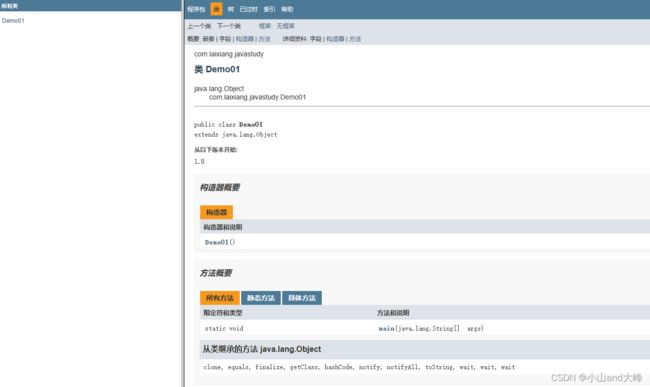This screenshot has height=387, width=650.
Task: Click the inherited method 'equals'
Action: coord(238,367)
